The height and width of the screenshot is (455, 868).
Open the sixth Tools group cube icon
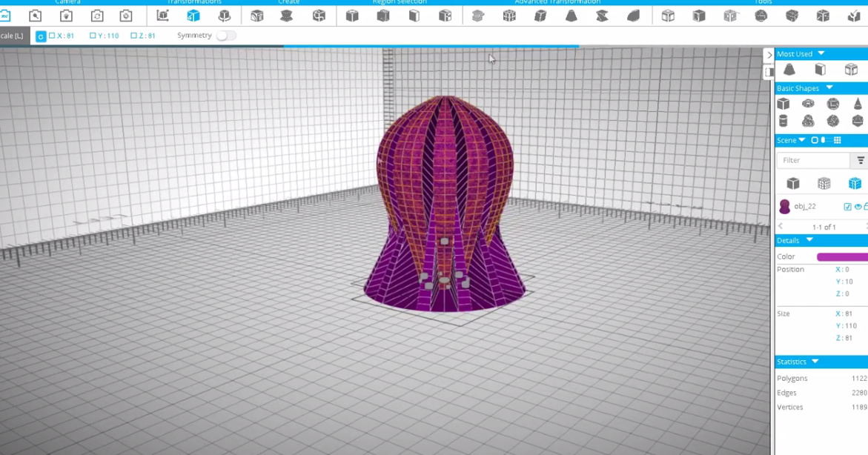point(824,16)
